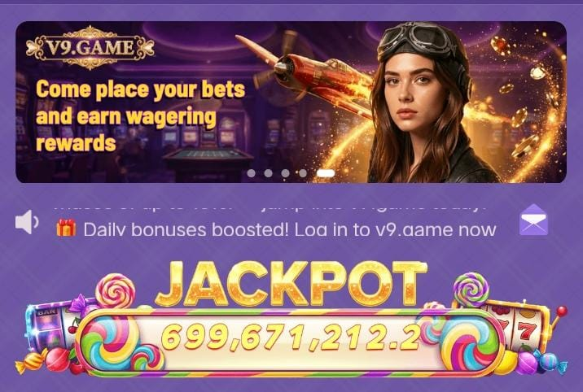Select the second banner carousel dot
Viewport: 583px width, 392px height.
pos(268,173)
